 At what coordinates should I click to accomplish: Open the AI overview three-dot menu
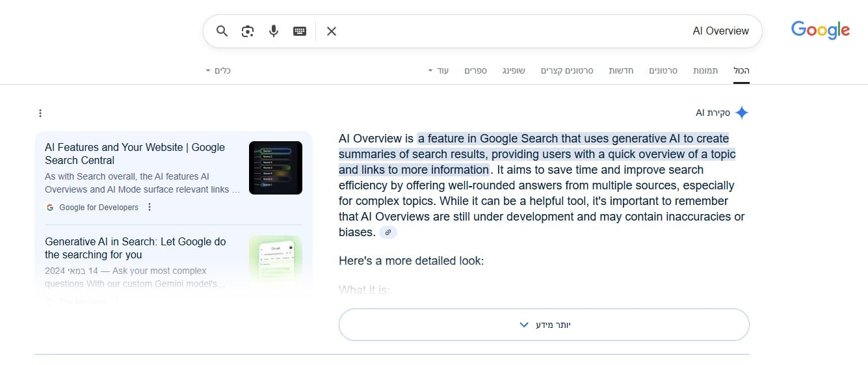[40, 113]
